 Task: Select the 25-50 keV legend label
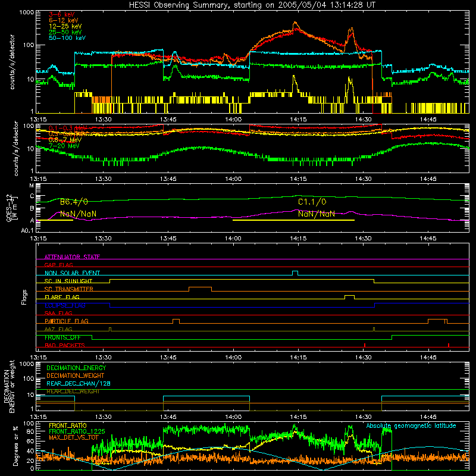click(65, 32)
